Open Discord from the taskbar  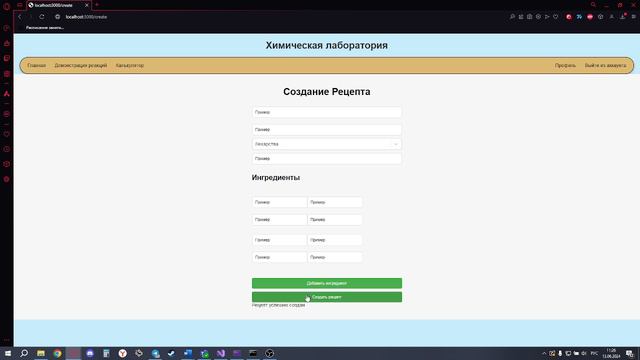tap(90, 353)
